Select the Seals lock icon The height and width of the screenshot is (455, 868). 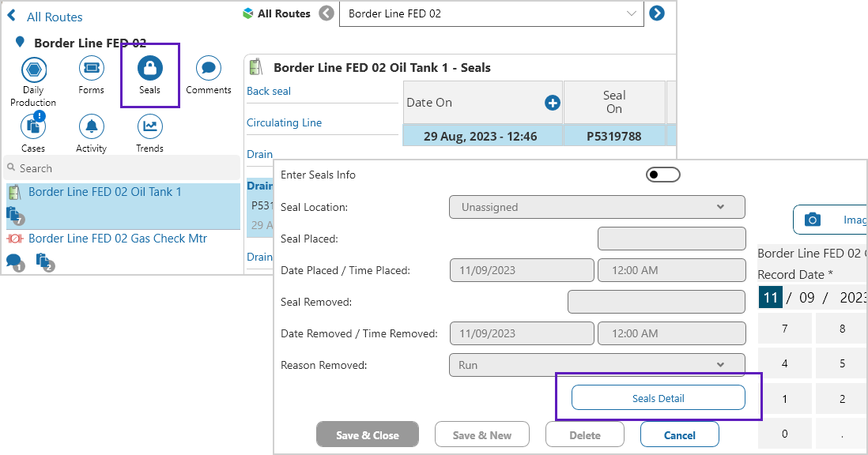[x=149, y=69]
